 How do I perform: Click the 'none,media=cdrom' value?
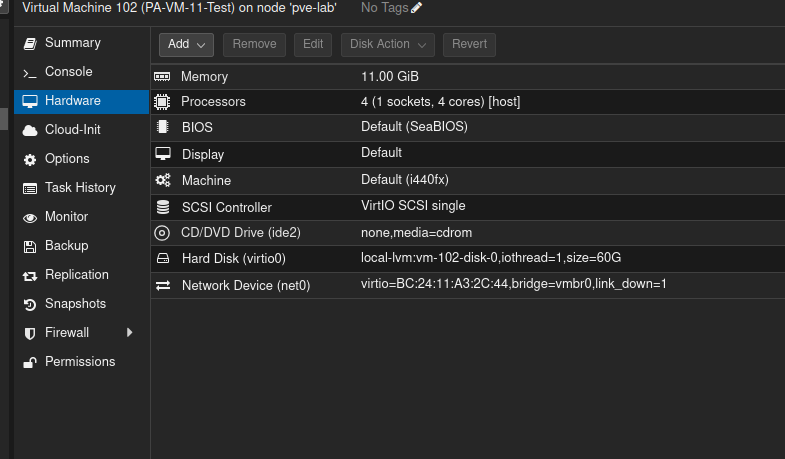417,233
